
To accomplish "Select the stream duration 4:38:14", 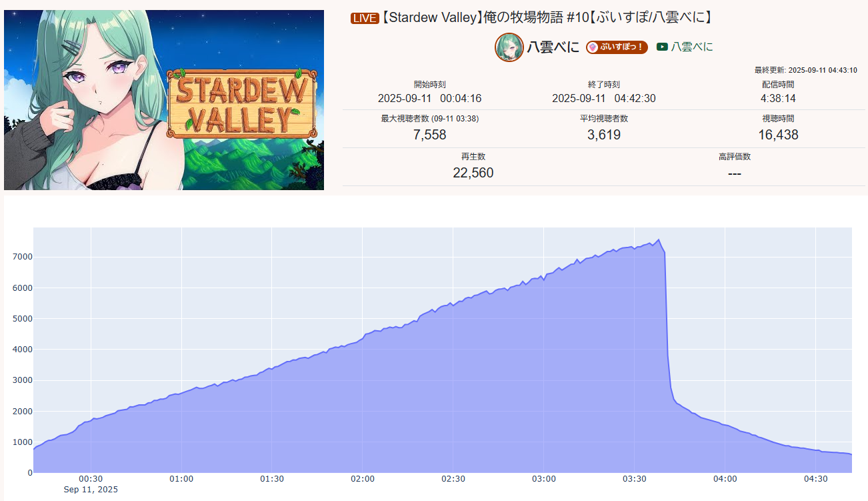I will (x=778, y=99).
